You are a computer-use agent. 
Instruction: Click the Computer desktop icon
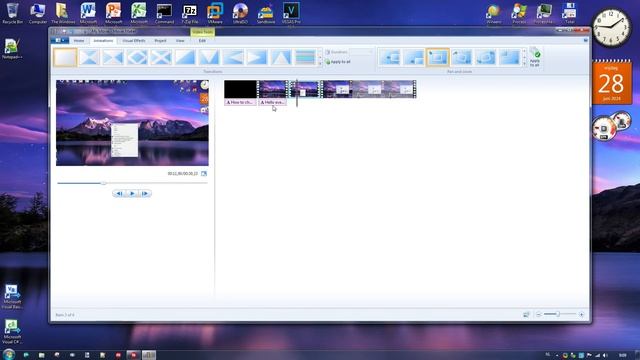click(x=38, y=13)
